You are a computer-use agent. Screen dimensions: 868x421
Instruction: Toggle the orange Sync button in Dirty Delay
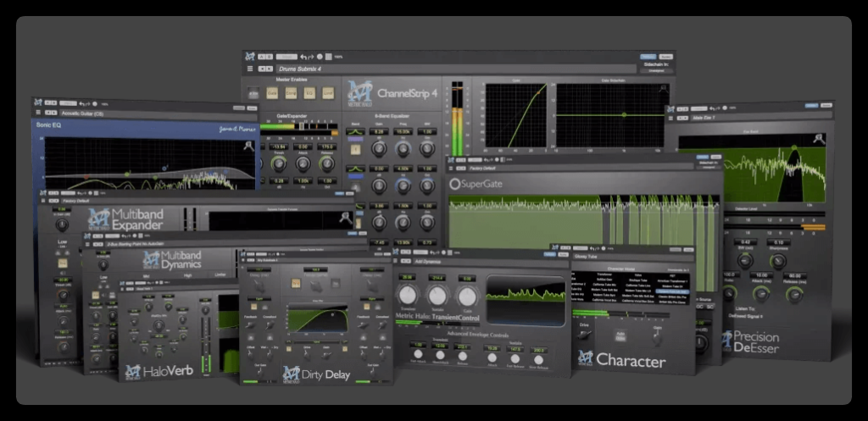(296, 283)
